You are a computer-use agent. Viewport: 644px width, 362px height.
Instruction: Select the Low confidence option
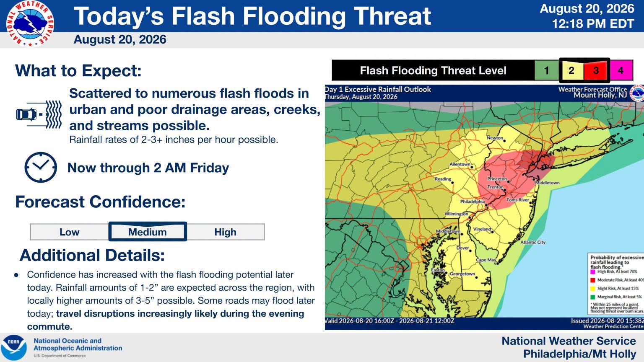tap(70, 232)
